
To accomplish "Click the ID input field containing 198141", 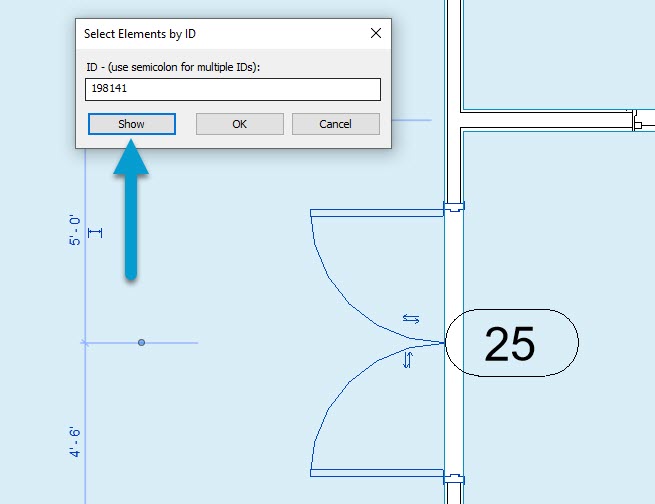I will click(x=232, y=89).
